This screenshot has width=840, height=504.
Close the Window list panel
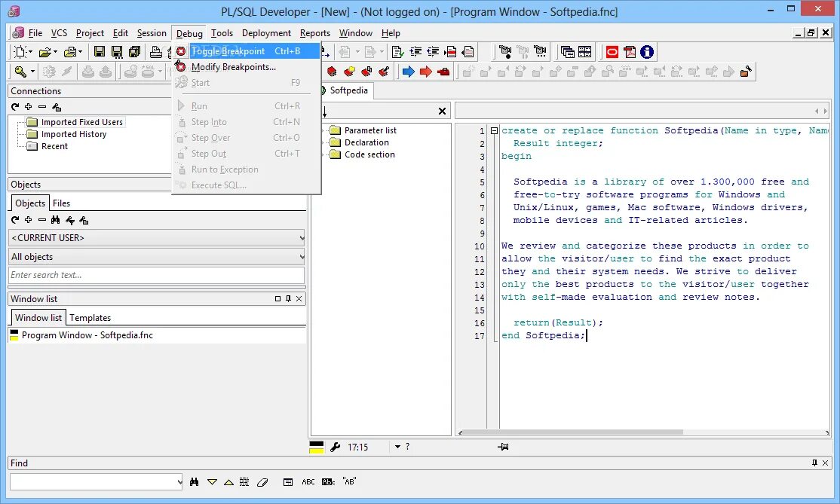pos(299,298)
